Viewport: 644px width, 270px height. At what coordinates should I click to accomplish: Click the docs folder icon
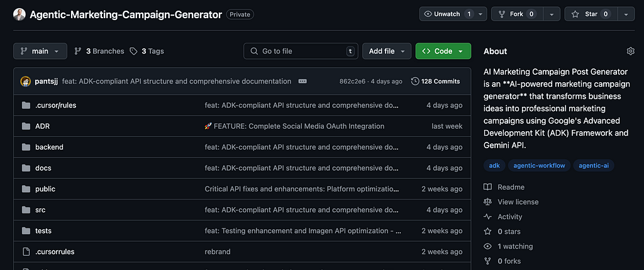26,168
